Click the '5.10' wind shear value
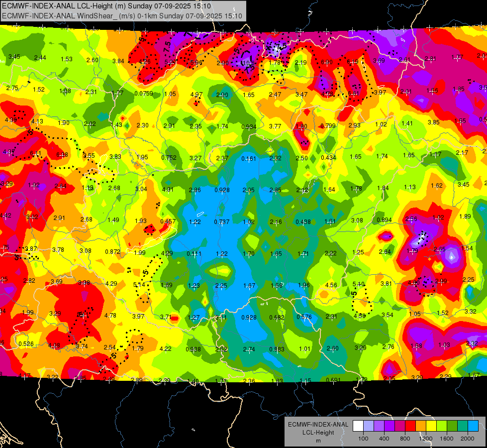The height and width of the screenshot is (448, 487). (359, 284)
